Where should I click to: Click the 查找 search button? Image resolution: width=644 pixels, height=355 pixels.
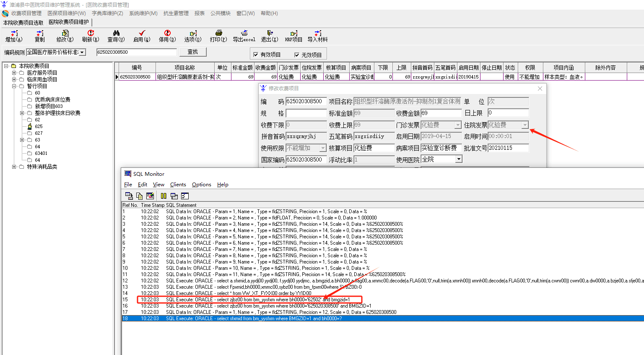click(193, 52)
